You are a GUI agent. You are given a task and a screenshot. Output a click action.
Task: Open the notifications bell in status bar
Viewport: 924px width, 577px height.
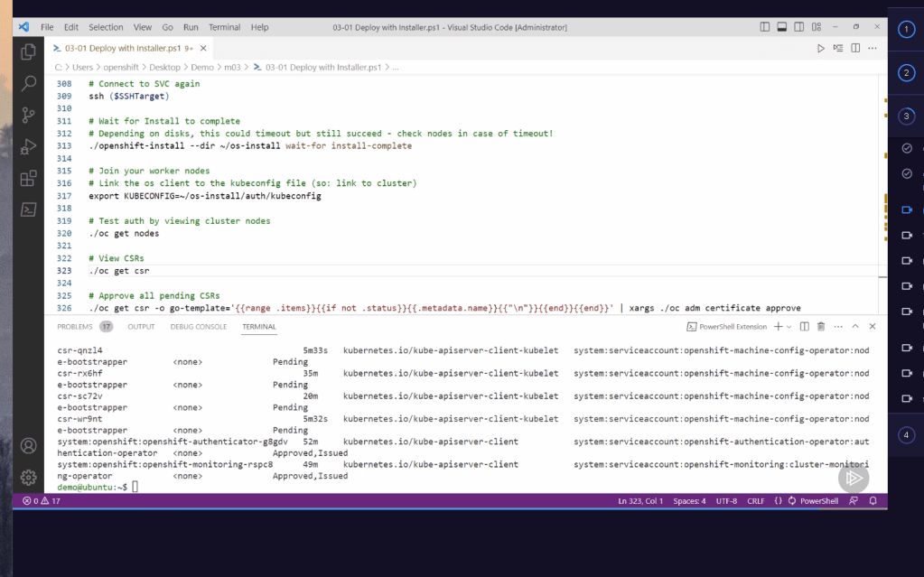click(873, 501)
